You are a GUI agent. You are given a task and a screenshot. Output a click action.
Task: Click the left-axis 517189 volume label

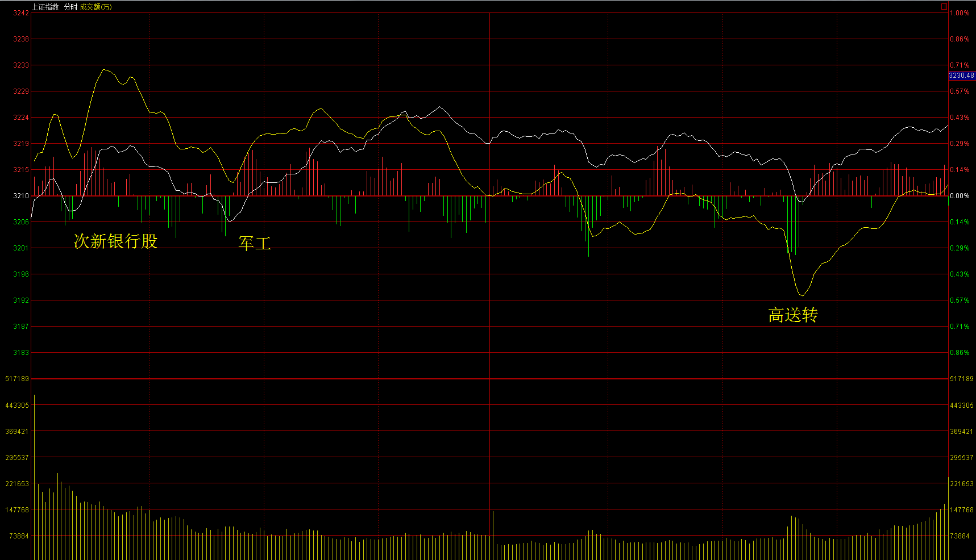coord(17,379)
